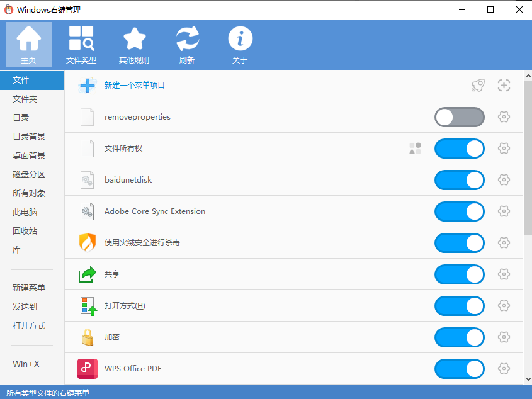
Task: Click the green 共享 share arrow icon
Action: [x=88, y=274]
